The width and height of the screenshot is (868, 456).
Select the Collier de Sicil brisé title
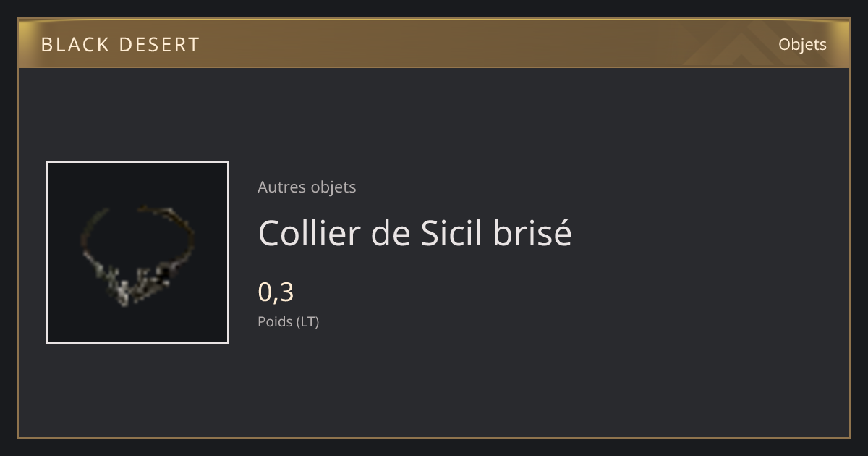pos(414,233)
